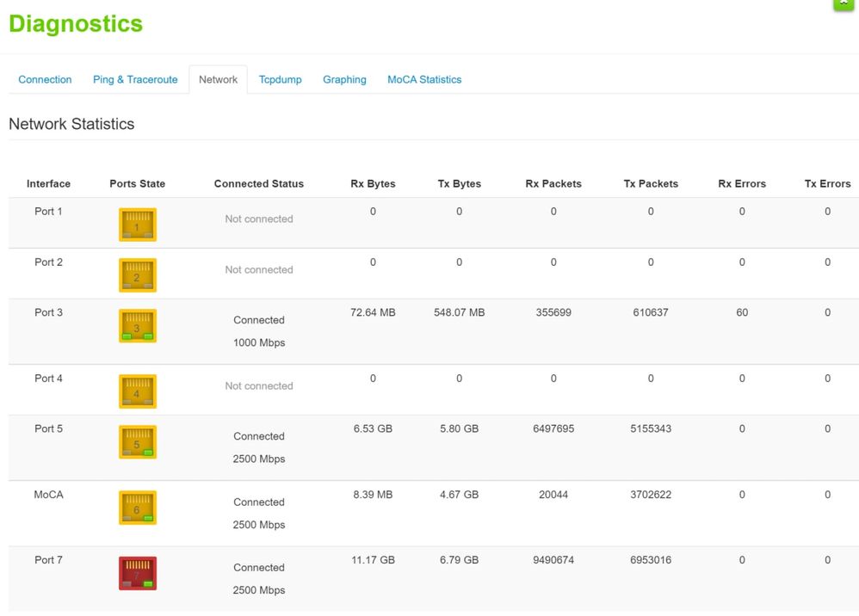The width and height of the screenshot is (859, 616).
Task: Click the Connected Status column header
Action: tap(258, 183)
